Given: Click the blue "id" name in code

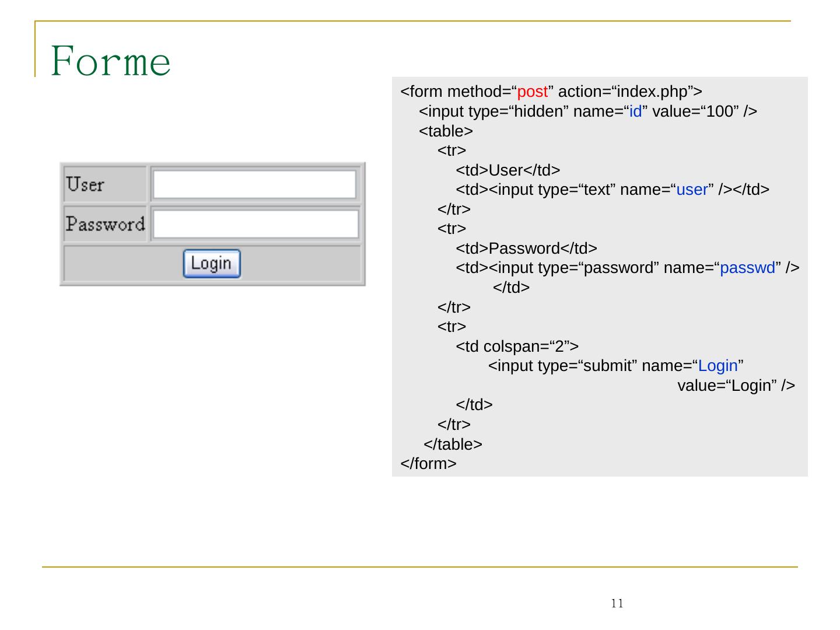Looking at the screenshot, I should click(x=635, y=111).
